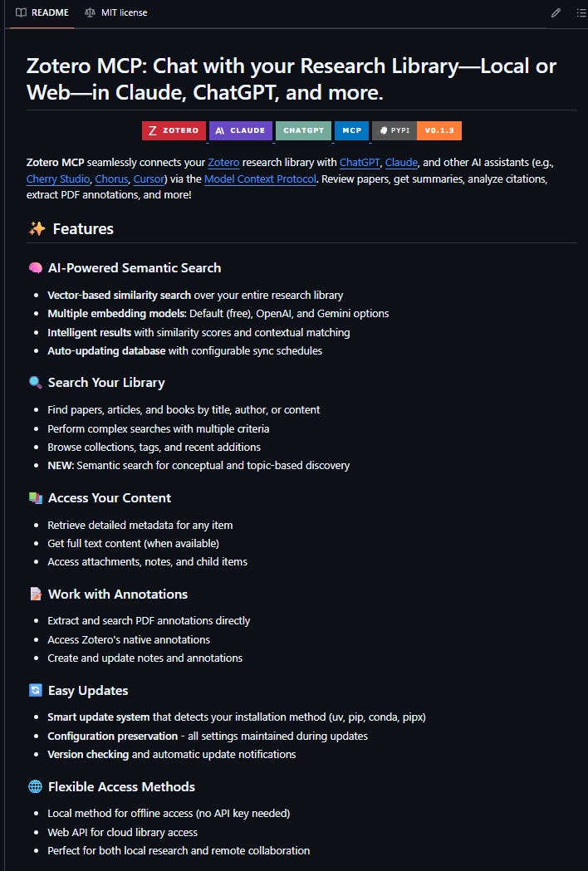The width and height of the screenshot is (588, 871).
Task: Click 'Auto-updating database' bullet text
Action: point(184,351)
